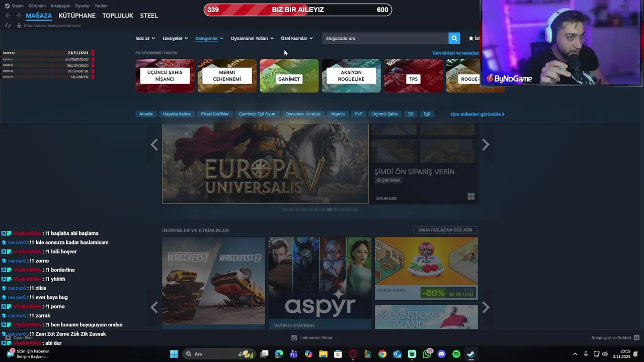Go back with the Steam back arrow

(x=8, y=16)
